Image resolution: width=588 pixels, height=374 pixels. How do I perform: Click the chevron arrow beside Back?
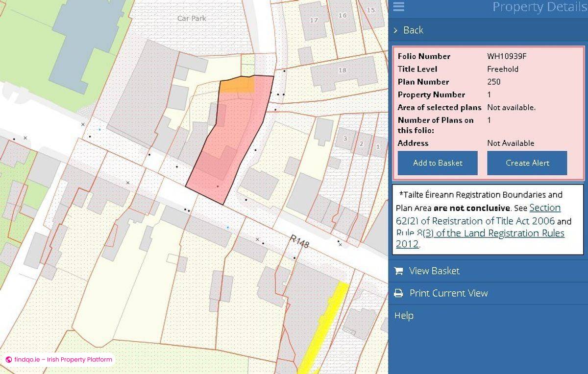click(396, 30)
